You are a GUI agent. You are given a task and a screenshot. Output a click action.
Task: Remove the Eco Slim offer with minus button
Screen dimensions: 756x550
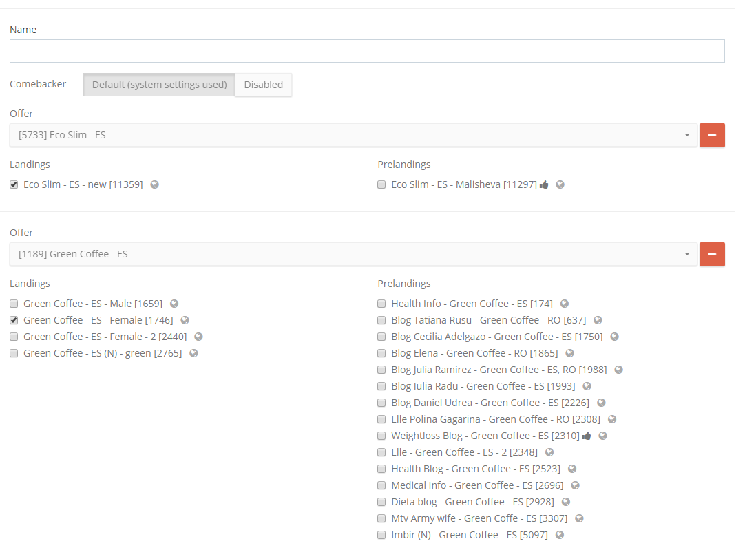click(x=712, y=135)
